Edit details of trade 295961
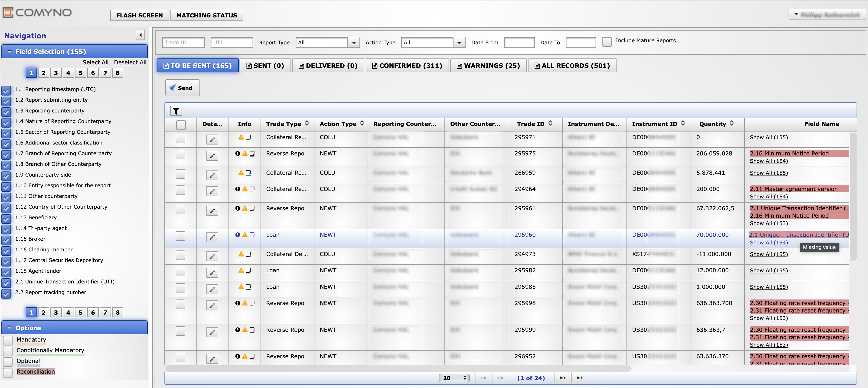This screenshot has height=388, width=868. click(212, 211)
